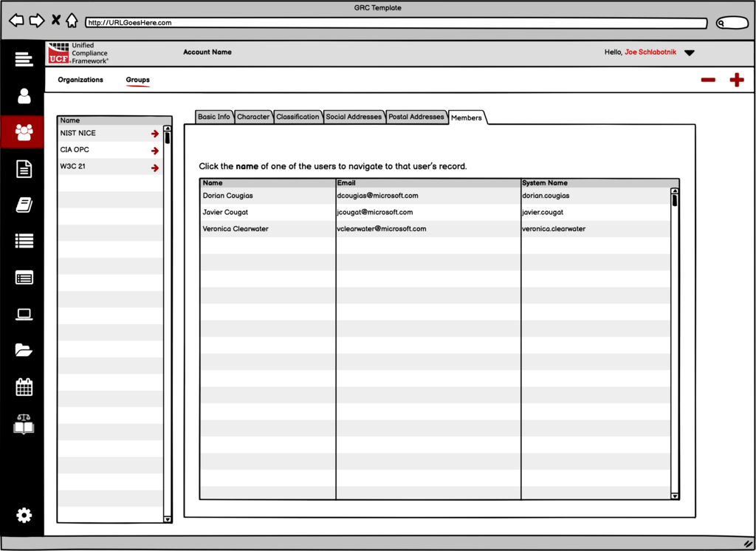
Task: Switch to the Classification tab
Action: [298, 117]
